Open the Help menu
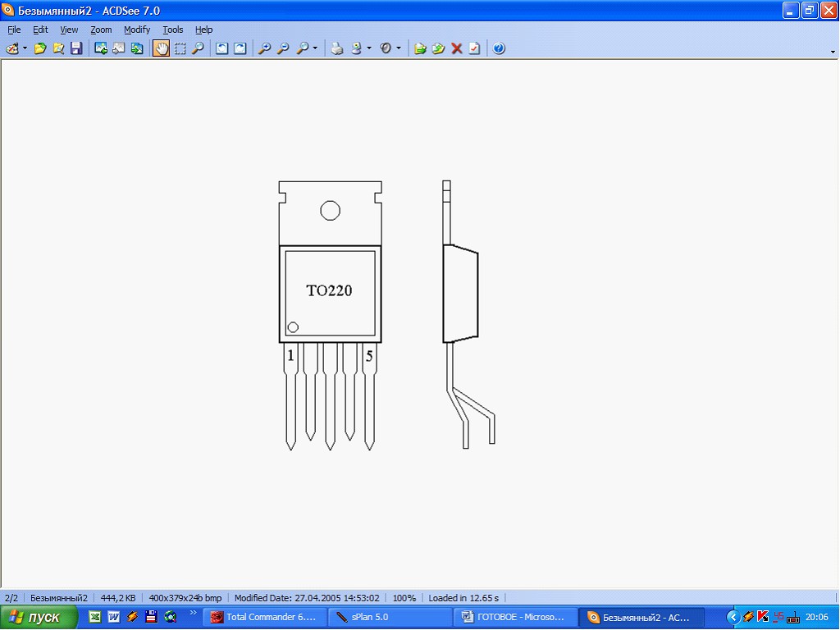The image size is (840, 630). pyautogui.click(x=204, y=30)
